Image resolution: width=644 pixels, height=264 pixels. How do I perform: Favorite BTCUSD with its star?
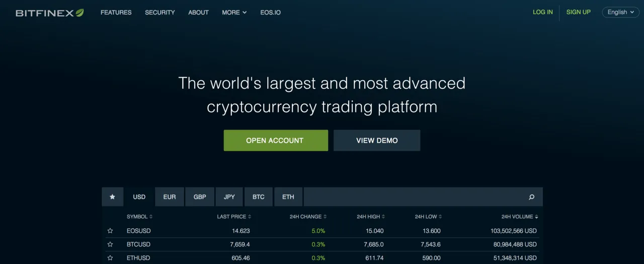point(110,244)
